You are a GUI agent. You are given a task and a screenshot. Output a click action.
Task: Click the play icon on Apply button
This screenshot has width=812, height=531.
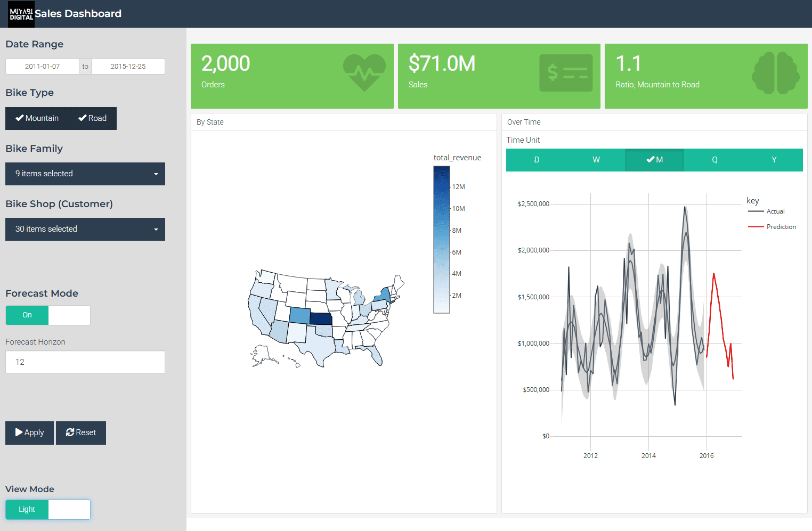[19, 432]
